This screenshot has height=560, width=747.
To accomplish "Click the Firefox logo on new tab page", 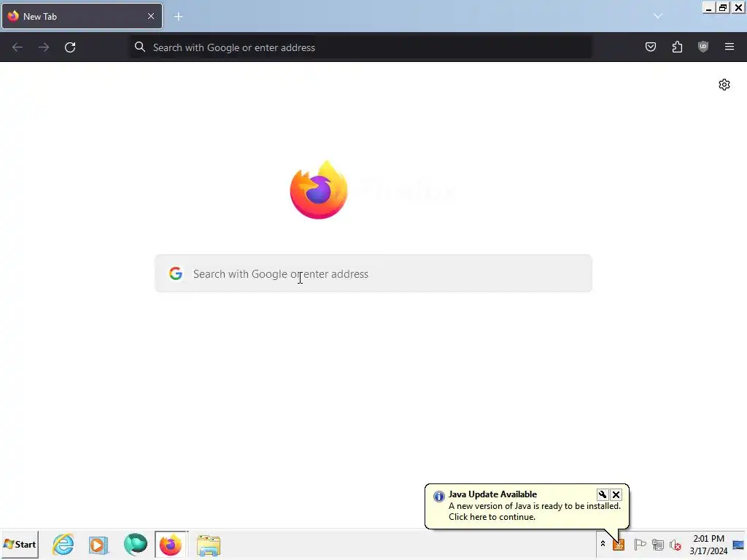I will [319, 190].
